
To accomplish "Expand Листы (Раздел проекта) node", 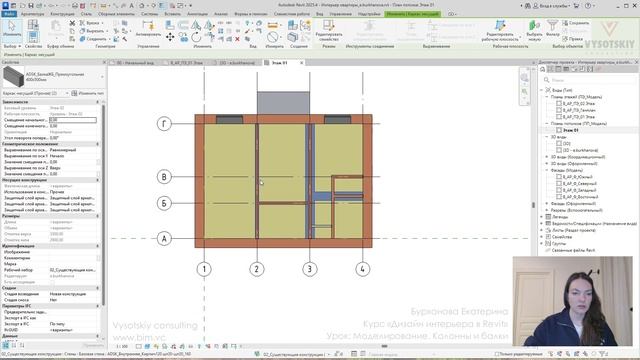I will 542,230.
